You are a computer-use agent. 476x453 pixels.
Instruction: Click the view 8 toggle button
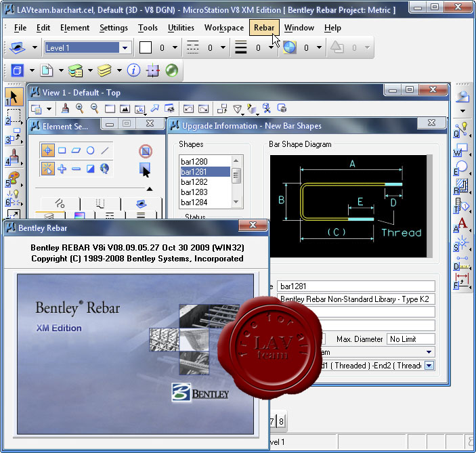click(x=282, y=421)
